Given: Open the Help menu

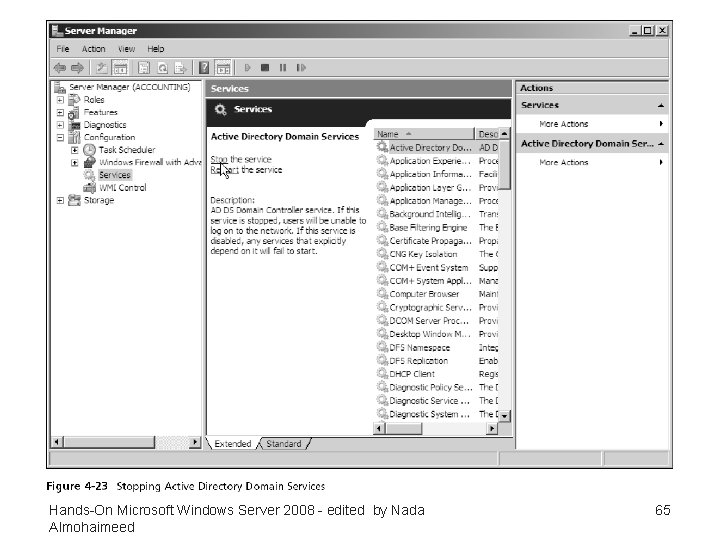Looking at the screenshot, I should coord(156,49).
